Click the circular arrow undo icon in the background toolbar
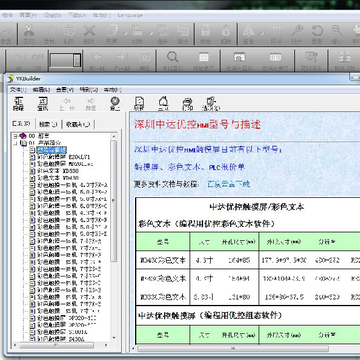360x360 pixels. [x=317, y=31]
